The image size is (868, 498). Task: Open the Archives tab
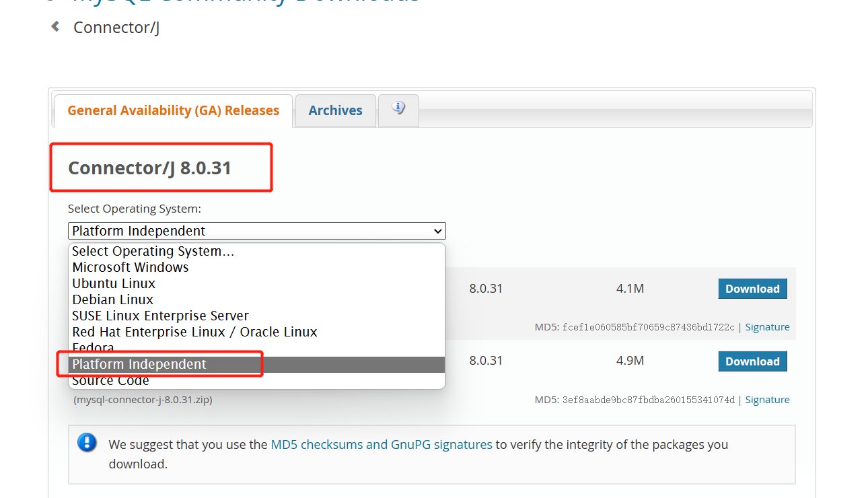click(x=335, y=110)
